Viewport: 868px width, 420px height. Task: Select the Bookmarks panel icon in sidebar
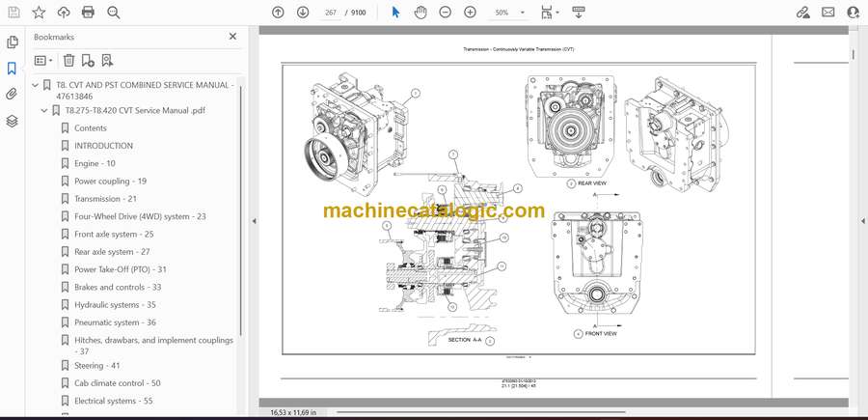tap(12, 69)
